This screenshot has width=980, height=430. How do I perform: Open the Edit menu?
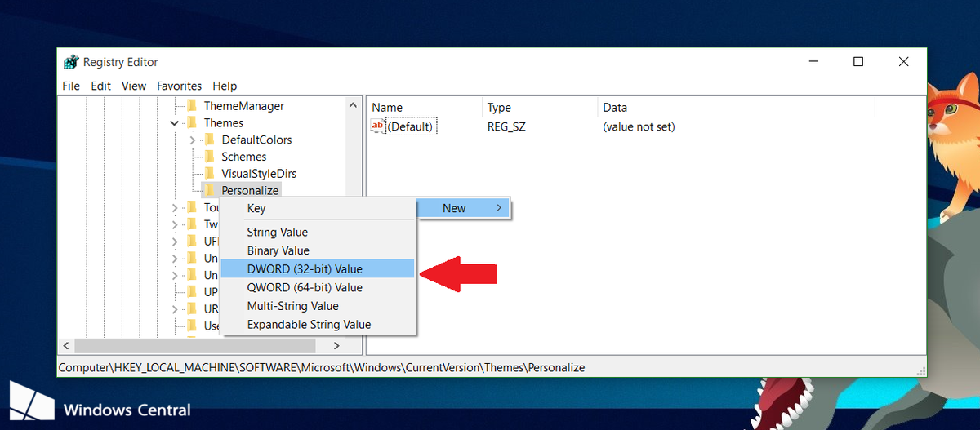pos(100,86)
